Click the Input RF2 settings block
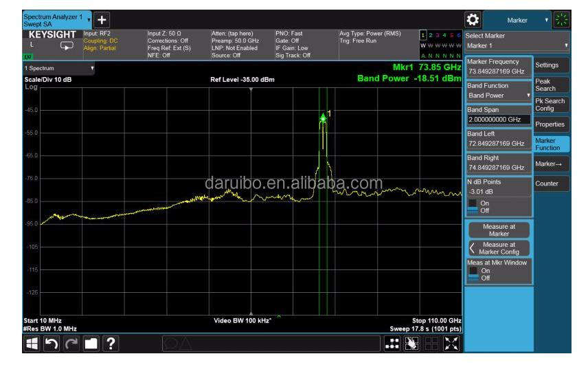Image resolution: width=588 pixels, height=365 pixels. 115,45
